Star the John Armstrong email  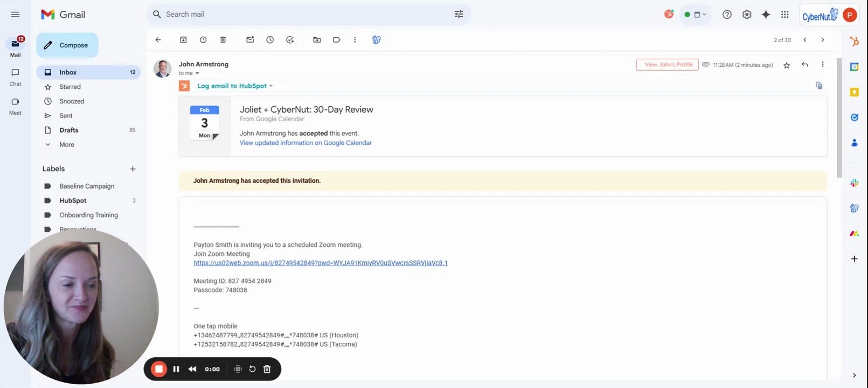coord(787,65)
